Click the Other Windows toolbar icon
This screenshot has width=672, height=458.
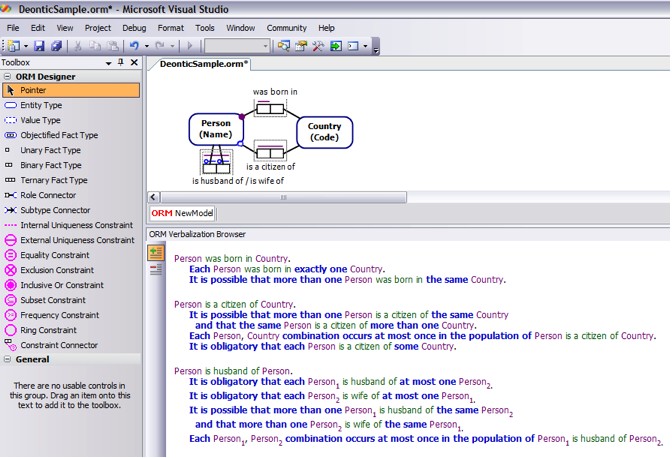353,46
